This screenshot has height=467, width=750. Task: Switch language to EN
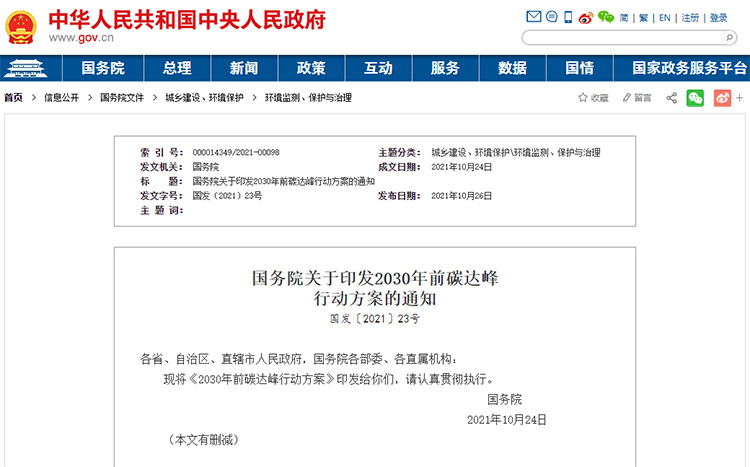click(x=665, y=18)
